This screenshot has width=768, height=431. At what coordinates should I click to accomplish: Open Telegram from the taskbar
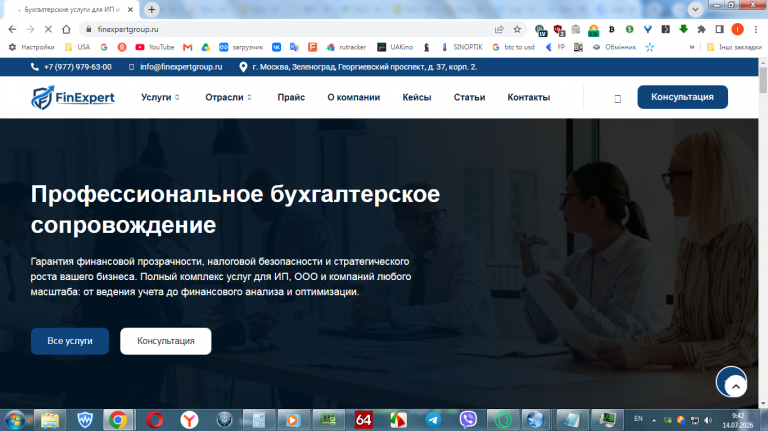pos(433,420)
